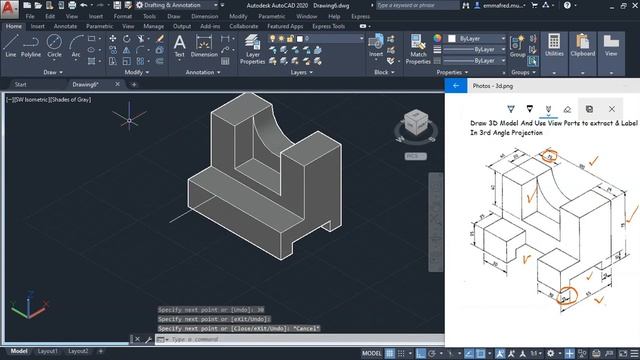Viewport: 640px width, 360px height.
Task: Expand the Properties panel
Action: coord(452,72)
